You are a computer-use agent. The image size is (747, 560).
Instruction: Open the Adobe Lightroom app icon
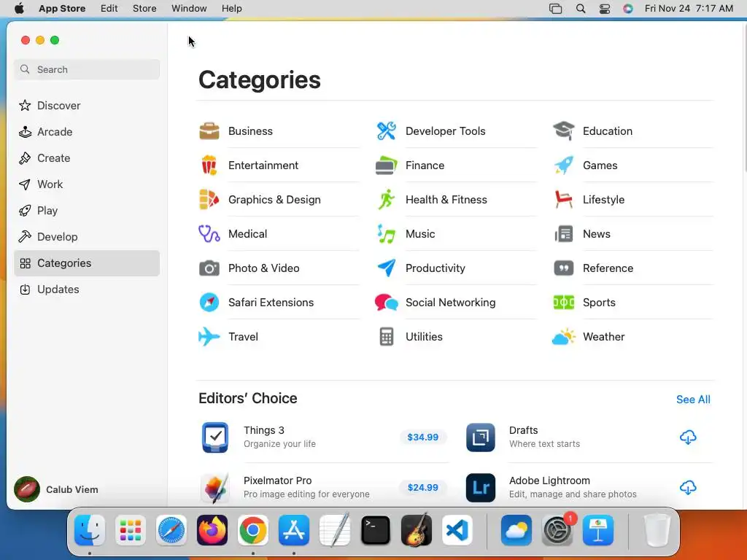pos(481,488)
